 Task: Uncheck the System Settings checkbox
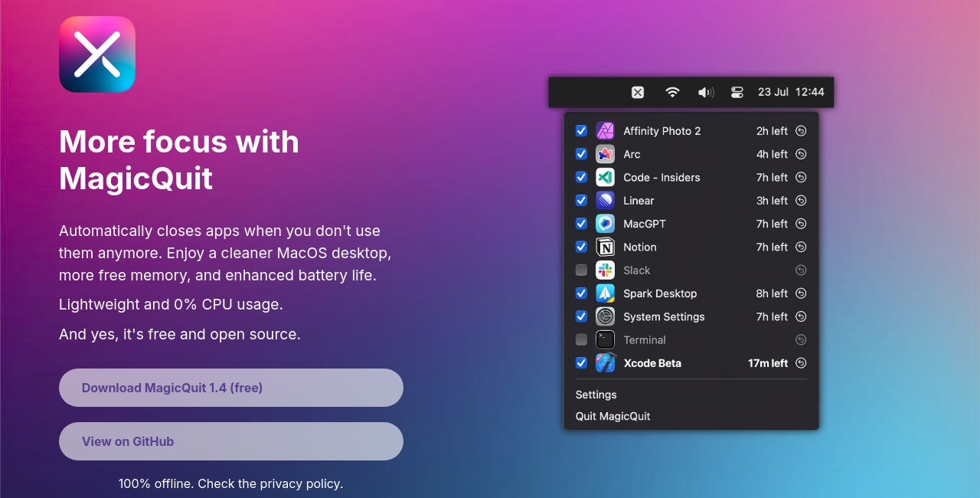(581, 316)
